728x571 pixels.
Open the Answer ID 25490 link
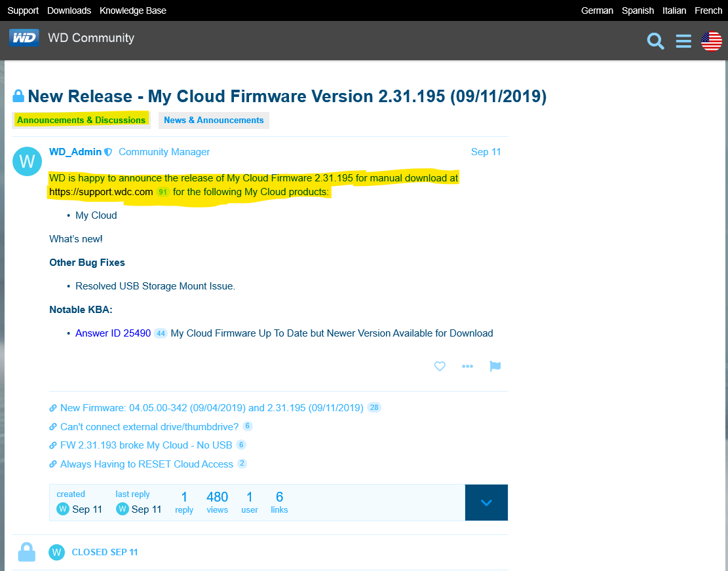pyautogui.click(x=113, y=333)
